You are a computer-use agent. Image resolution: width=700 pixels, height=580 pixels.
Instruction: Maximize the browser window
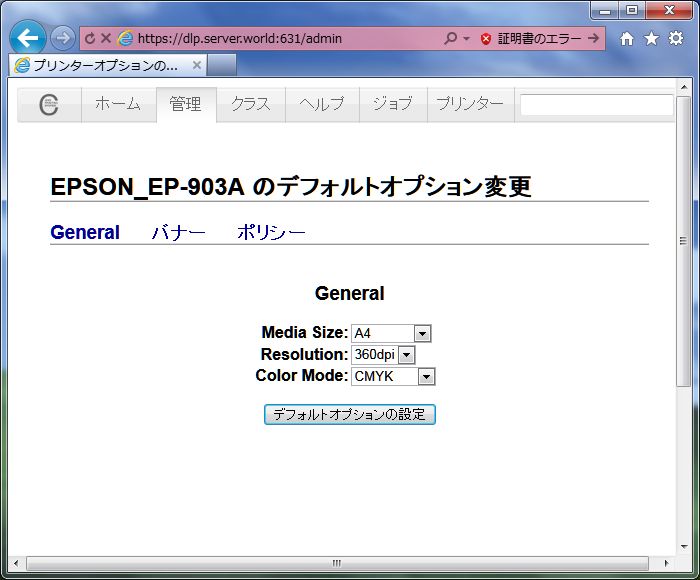pos(632,10)
